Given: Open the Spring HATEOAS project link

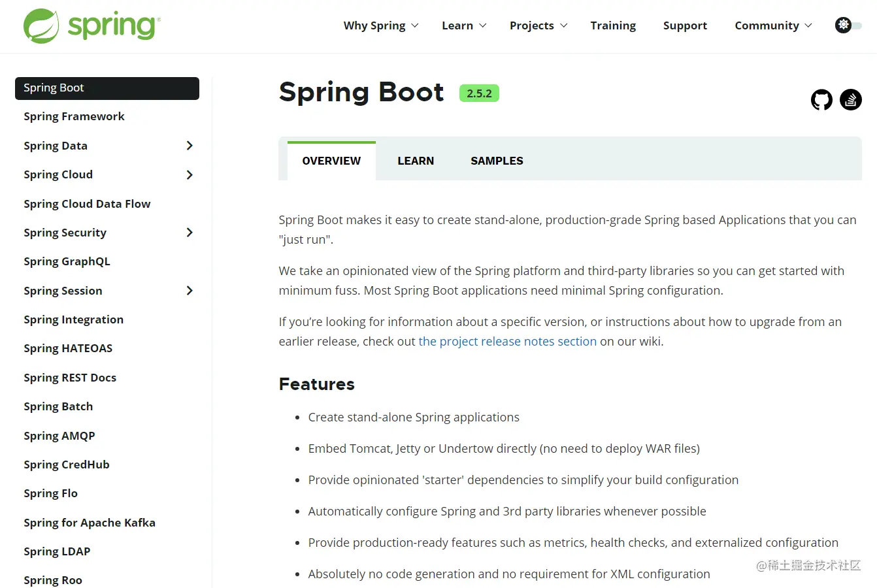Looking at the screenshot, I should (68, 348).
